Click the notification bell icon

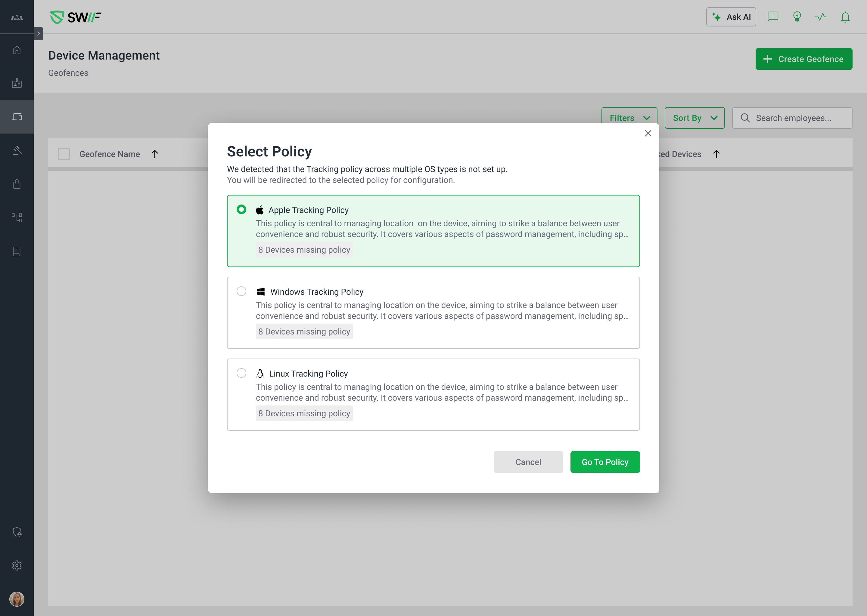click(x=845, y=17)
